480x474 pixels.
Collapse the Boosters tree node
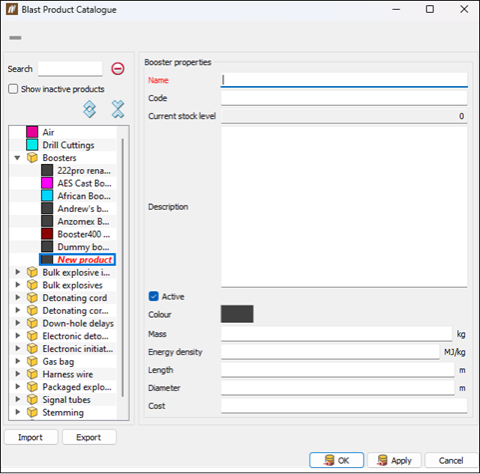[x=18, y=158]
